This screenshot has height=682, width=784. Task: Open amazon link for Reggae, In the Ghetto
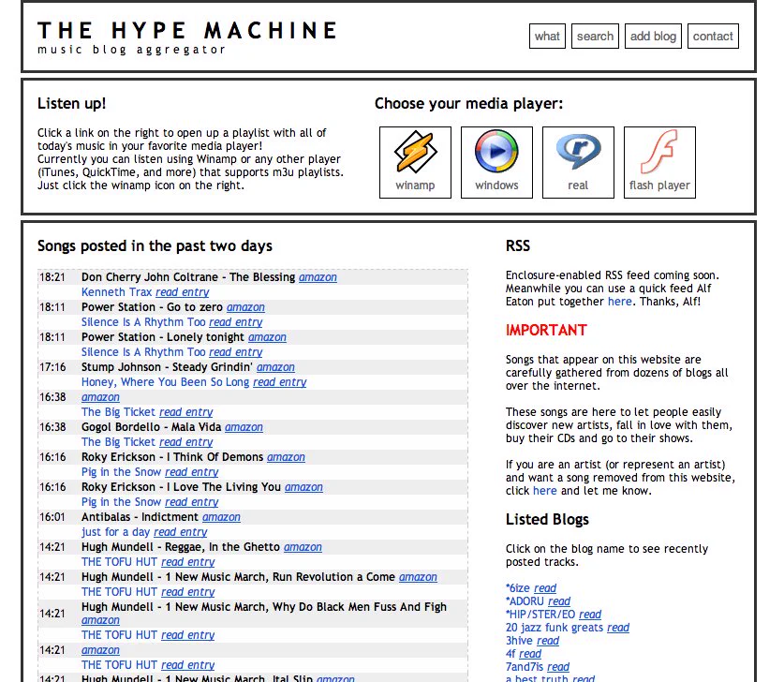tap(303, 547)
